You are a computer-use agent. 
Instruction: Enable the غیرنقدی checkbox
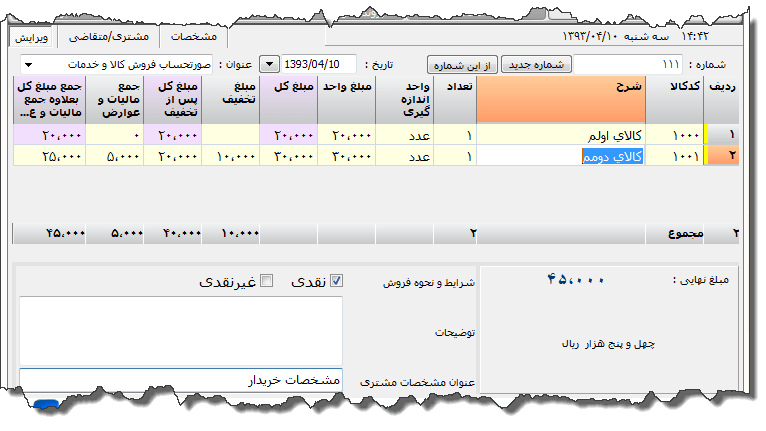(266, 282)
